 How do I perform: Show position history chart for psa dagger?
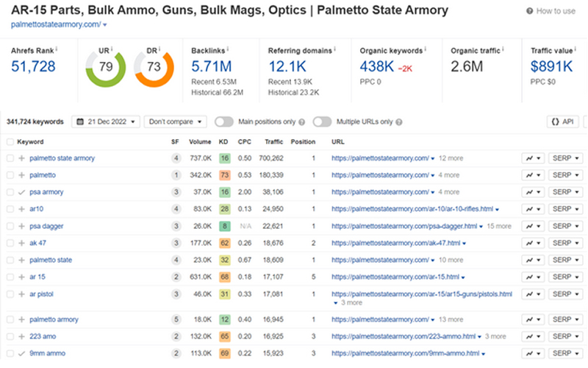533,227
